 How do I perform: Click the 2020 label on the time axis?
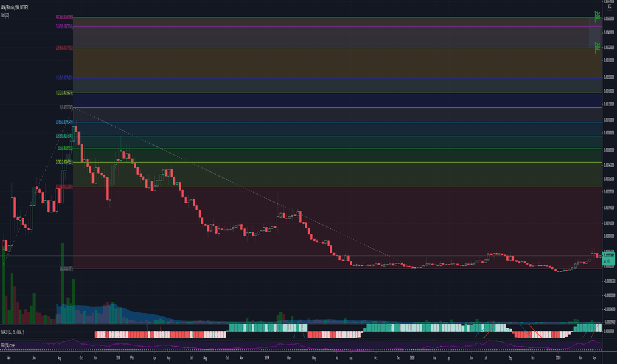point(412,358)
